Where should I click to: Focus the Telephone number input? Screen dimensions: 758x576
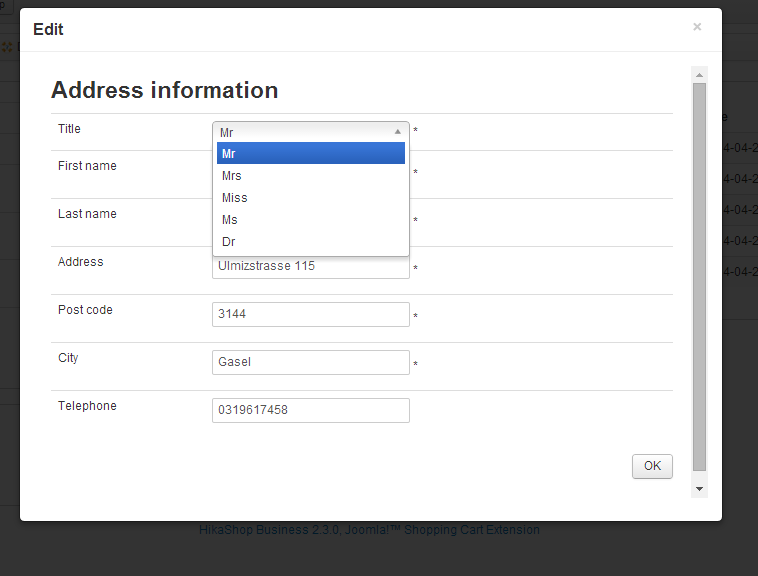tap(311, 410)
